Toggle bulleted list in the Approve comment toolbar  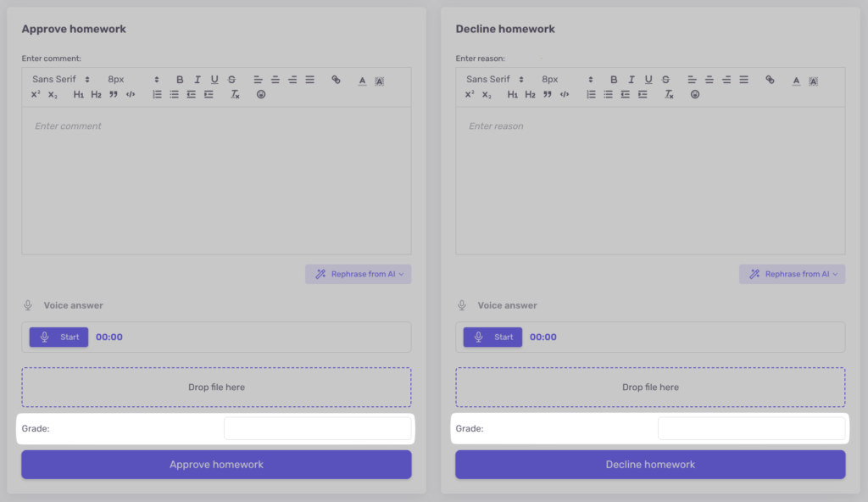(174, 94)
